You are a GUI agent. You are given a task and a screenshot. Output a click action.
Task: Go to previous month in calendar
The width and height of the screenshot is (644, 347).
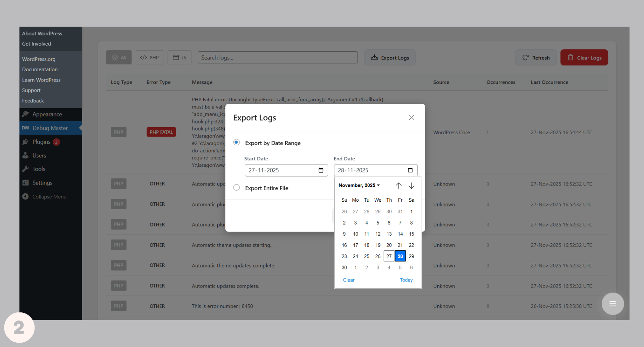pos(398,186)
